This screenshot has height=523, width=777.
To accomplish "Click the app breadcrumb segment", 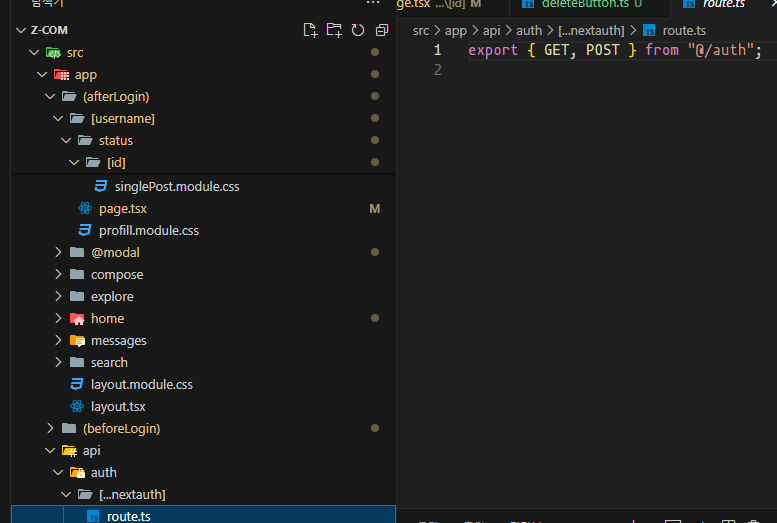I will point(455,31).
